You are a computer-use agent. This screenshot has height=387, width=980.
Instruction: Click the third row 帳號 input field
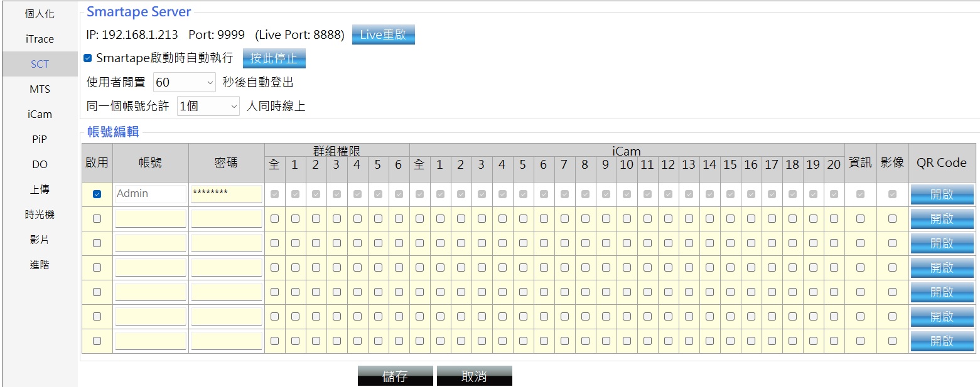tap(151, 243)
